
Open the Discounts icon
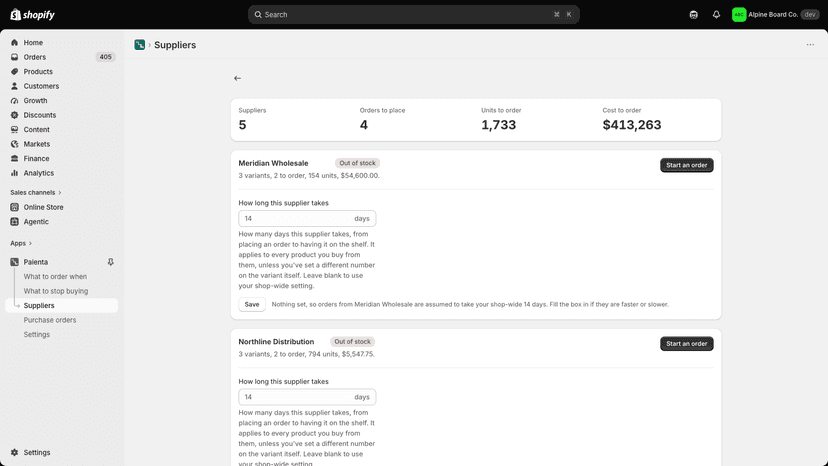pyautogui.click(x=14, y=115)
